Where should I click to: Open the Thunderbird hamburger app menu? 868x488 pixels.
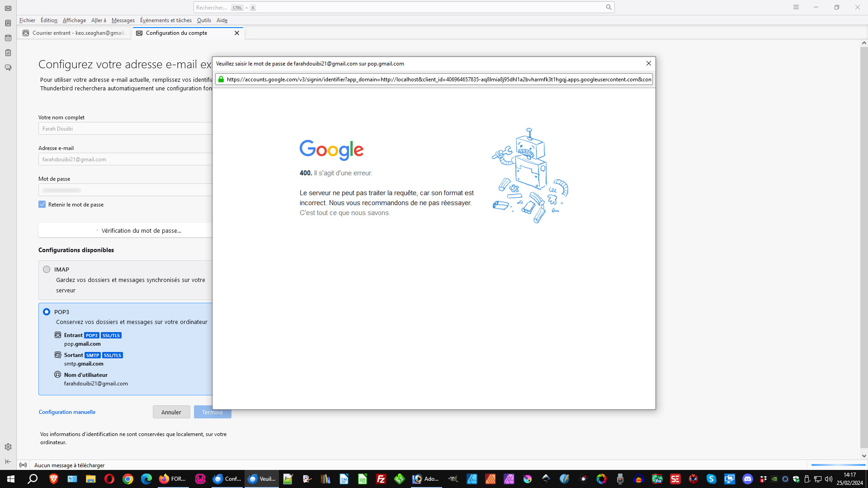pos(796,7)
